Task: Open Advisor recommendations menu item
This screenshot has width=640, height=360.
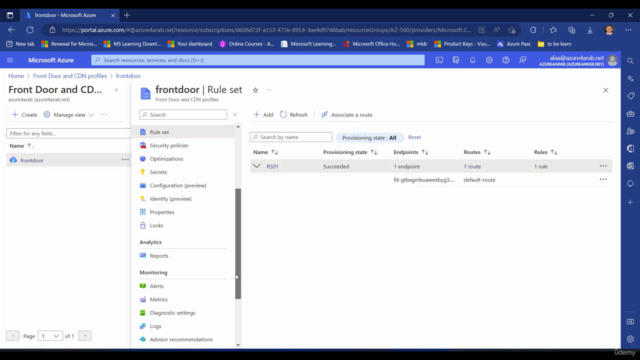Action: tap(181, 340)
